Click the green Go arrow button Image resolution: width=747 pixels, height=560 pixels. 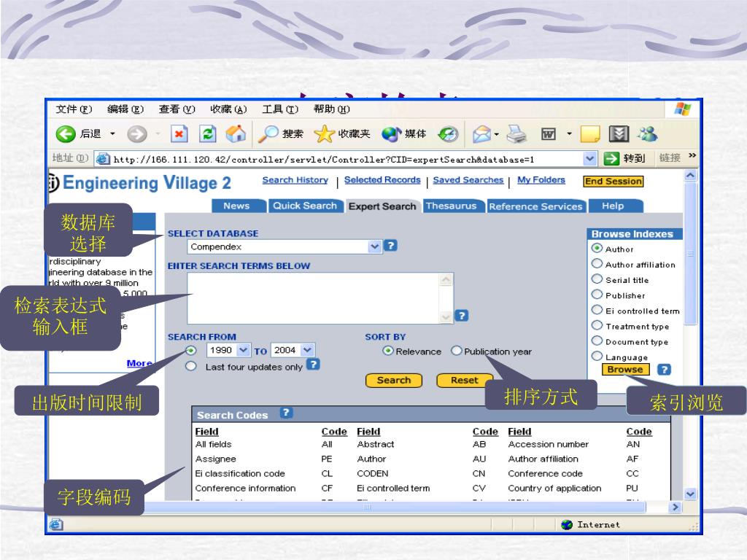click(x=611, y=158)
